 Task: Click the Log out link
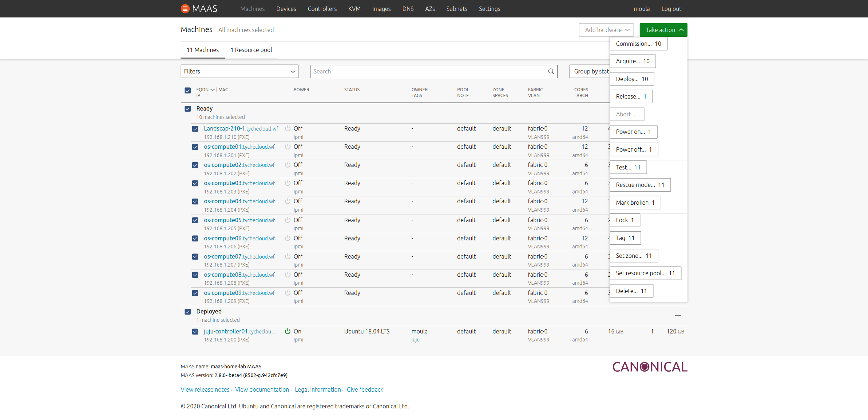coord(671,9)
